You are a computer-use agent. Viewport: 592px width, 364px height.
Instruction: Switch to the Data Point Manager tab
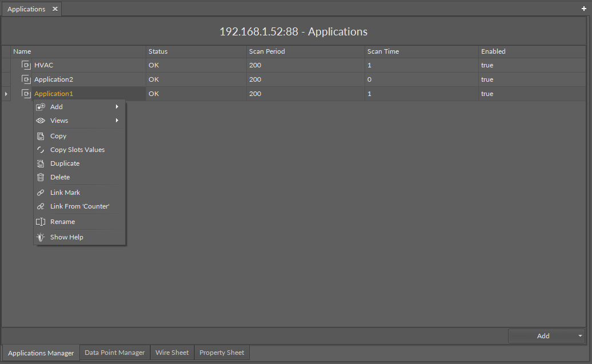pos(114,353)
